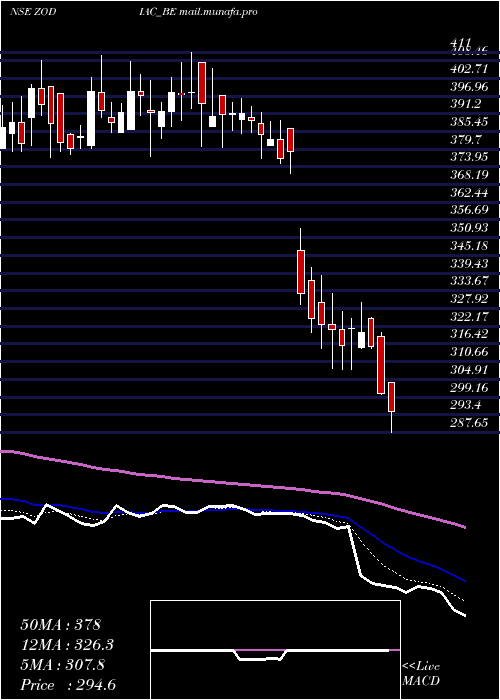Click the 310.66 price axis label
Viewport: 500px width, 700px height.
[x=469, y=351]
